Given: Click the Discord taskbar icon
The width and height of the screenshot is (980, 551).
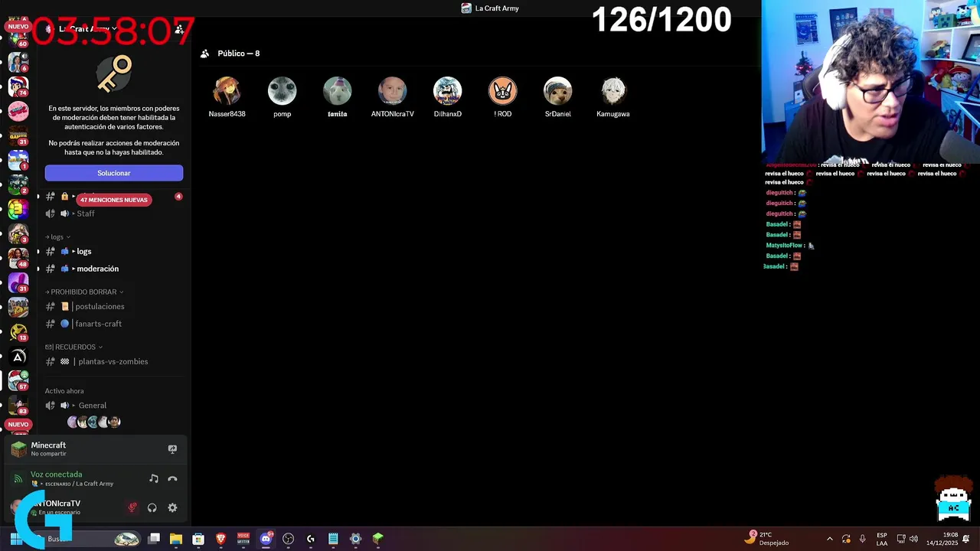Looking at the screenshot, I should (266, 539).
